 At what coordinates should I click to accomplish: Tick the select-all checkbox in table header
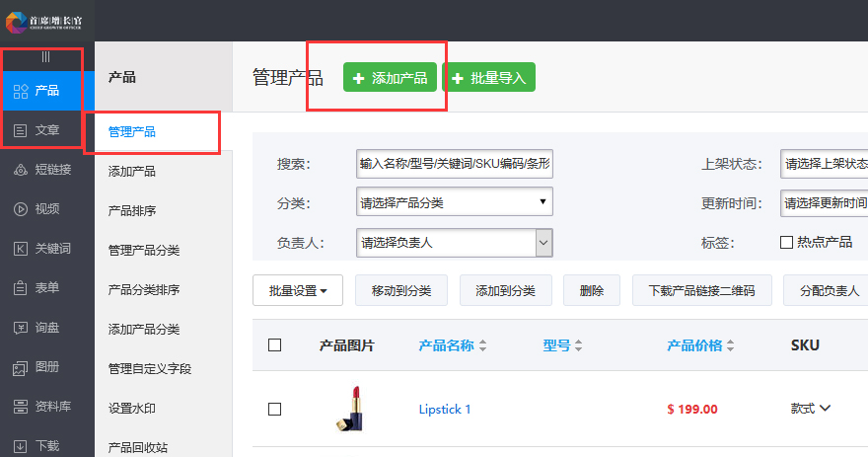275,345
